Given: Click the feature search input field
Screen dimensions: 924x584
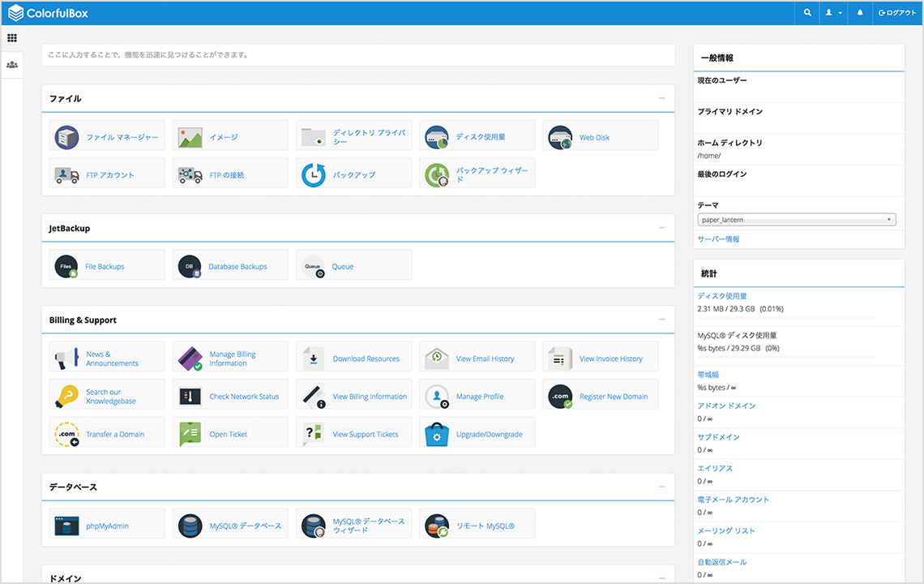Looking at the screenshot, I should click(357, 55).
